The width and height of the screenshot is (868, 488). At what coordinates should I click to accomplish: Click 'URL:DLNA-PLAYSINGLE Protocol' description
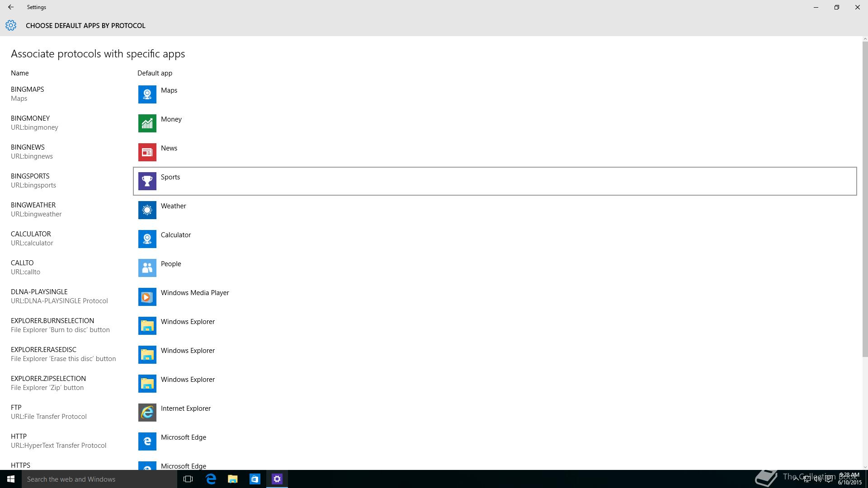[59, 301]
